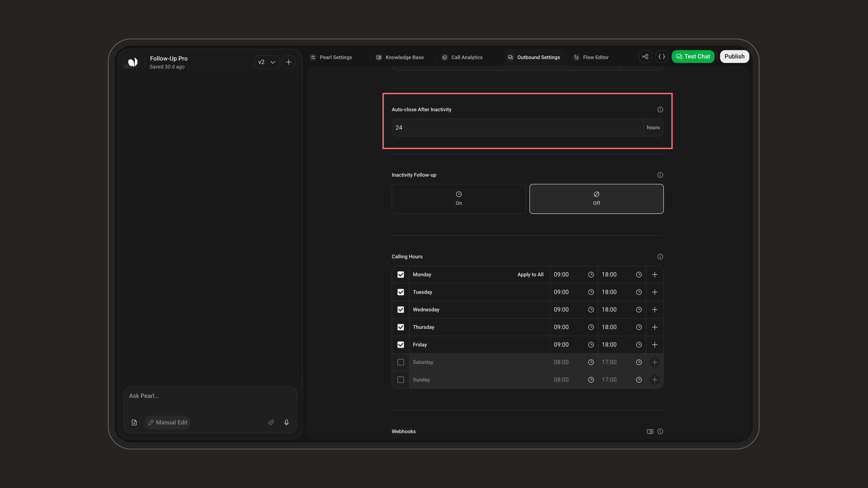Switch to the Pearl Settings tab
The width and height of the screenshot is (868, 488).
tap(331, 57)
